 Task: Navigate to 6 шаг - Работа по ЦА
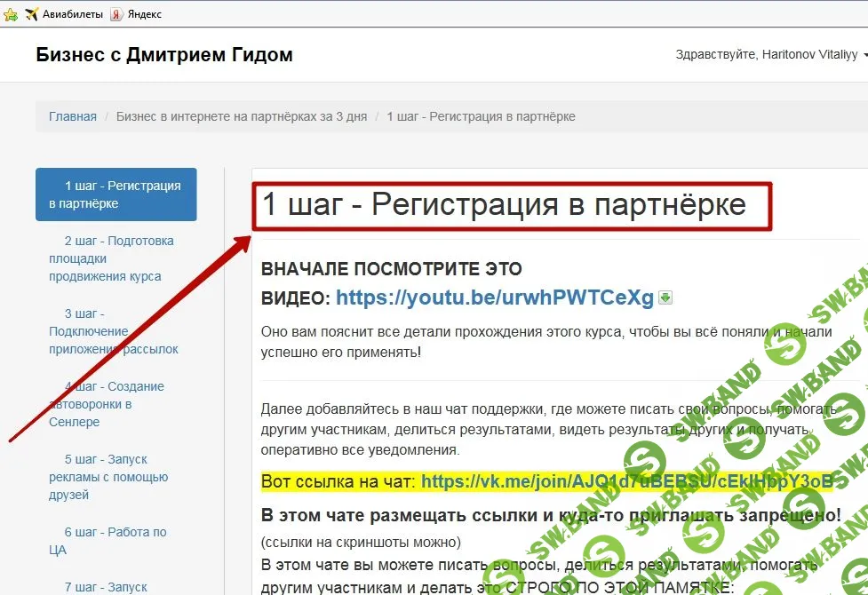[x=108, y=541]
